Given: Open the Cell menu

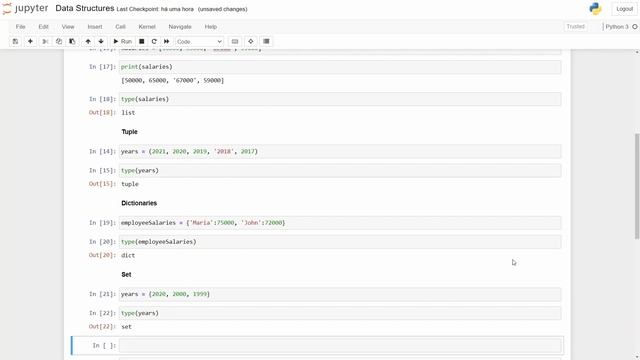Looking at the screenshot, I should (120, 27).
